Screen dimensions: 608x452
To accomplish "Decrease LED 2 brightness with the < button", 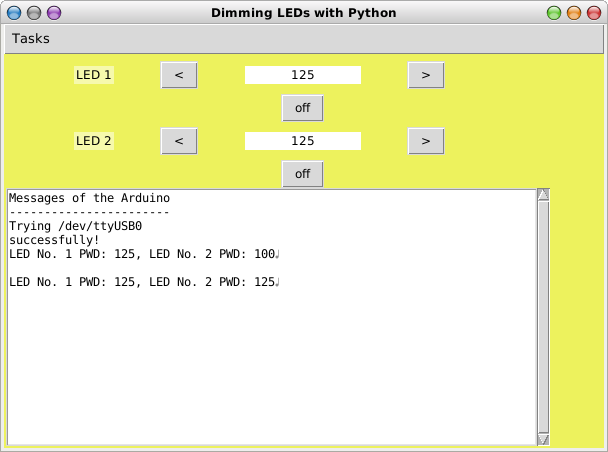I will (x=179, y=141).
